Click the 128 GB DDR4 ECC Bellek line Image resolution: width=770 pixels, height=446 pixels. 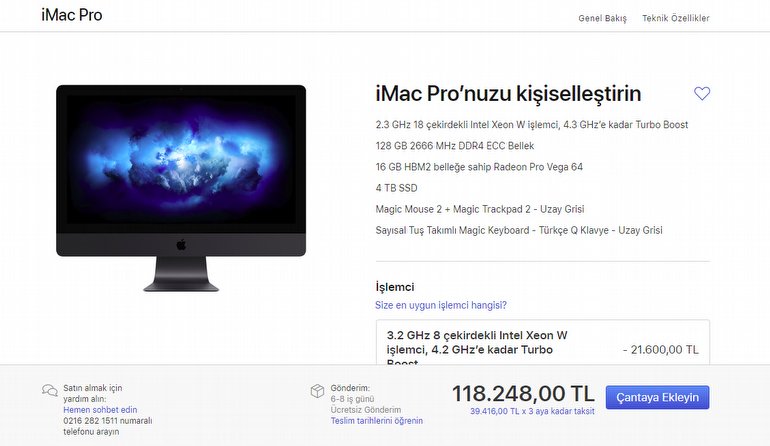(455, 146)
